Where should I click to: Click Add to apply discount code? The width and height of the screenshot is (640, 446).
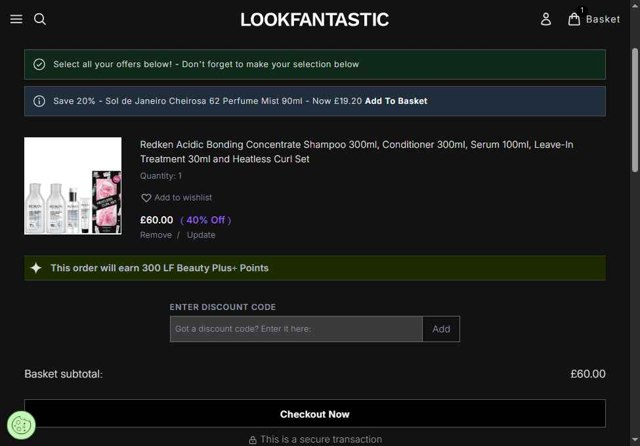(441, 329)
